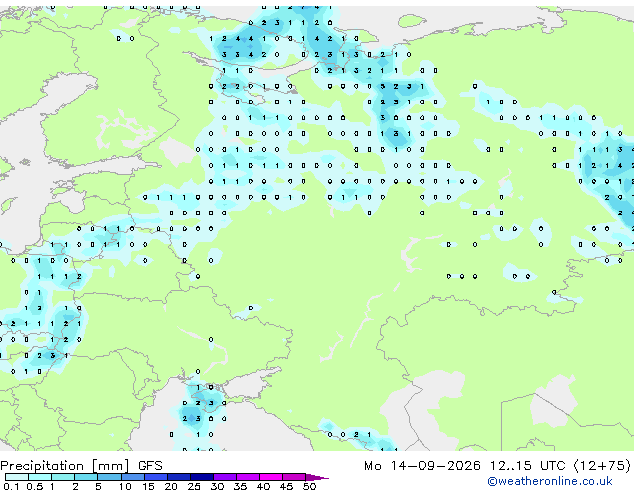This screenshot has height=490, width=634.
Task: Select the 25–30 mm darkest navy swatch
Action: click(x=201, y=477)
